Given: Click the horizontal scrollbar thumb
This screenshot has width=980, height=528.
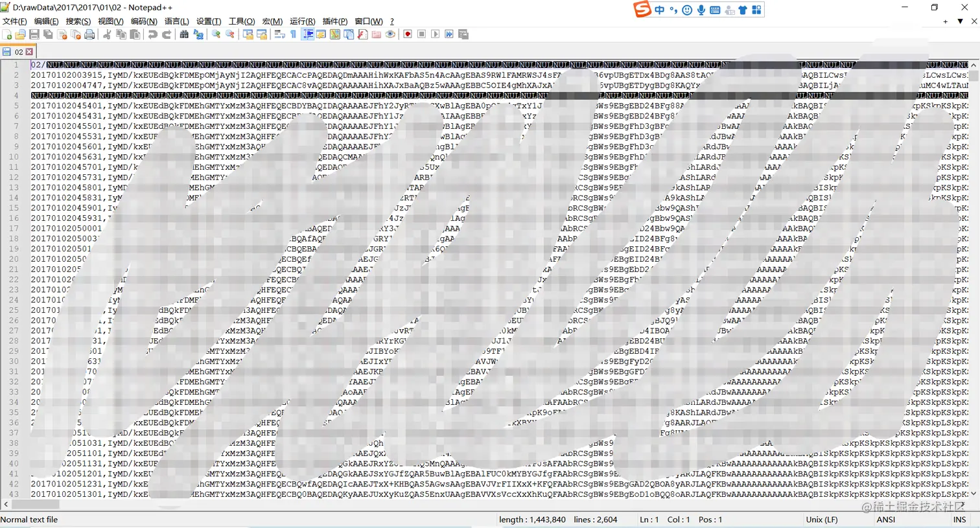Looking at the screenshot, I should 35,504.
